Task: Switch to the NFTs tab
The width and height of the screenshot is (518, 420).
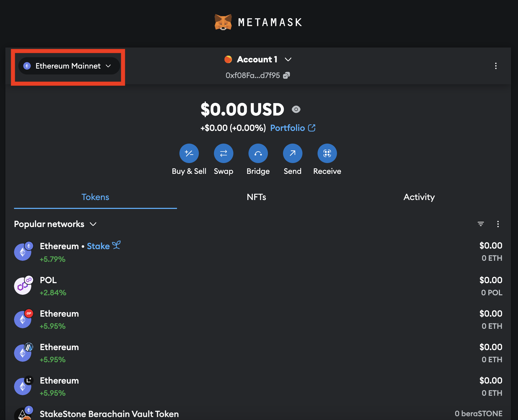Action: [256, 197]
